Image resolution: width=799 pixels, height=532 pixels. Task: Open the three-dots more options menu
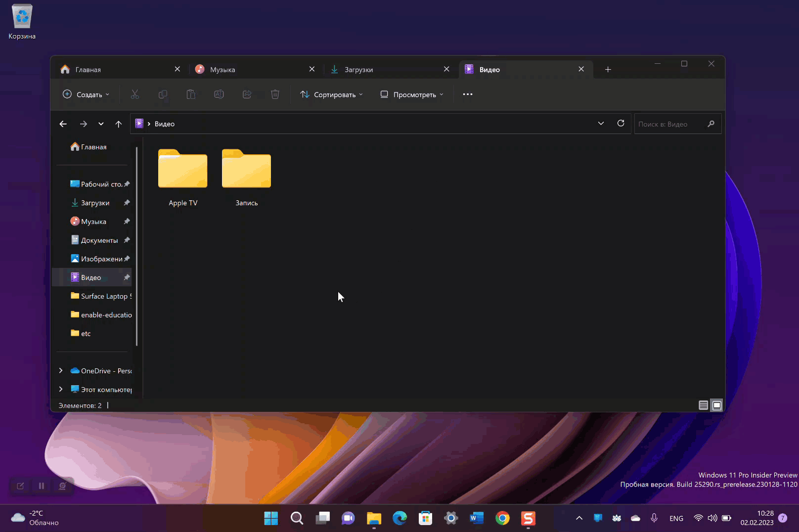pyautogui.click(x=468, y=94)
